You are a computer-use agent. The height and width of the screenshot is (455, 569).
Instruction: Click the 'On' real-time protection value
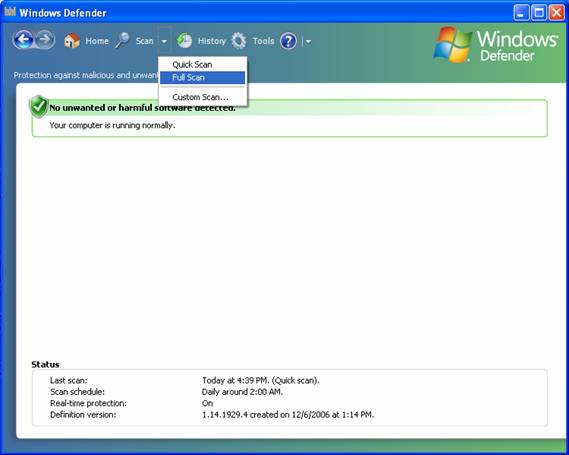coord(208,403)
